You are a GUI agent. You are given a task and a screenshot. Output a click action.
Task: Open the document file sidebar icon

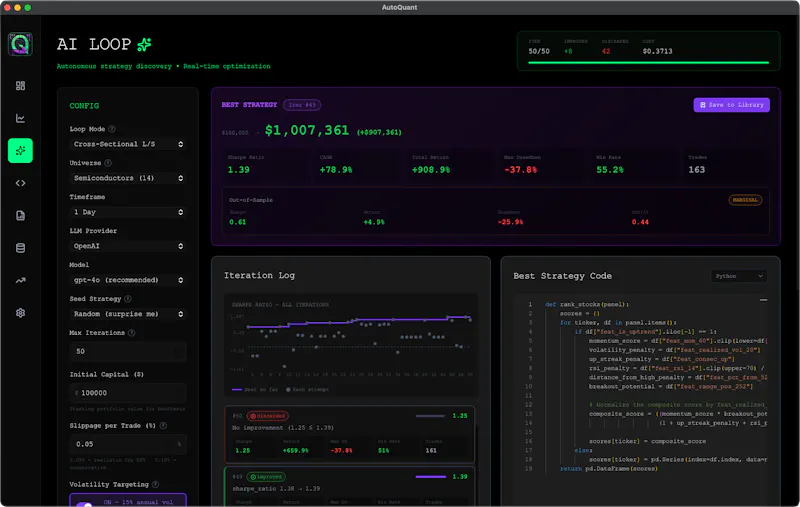point(20,215)
